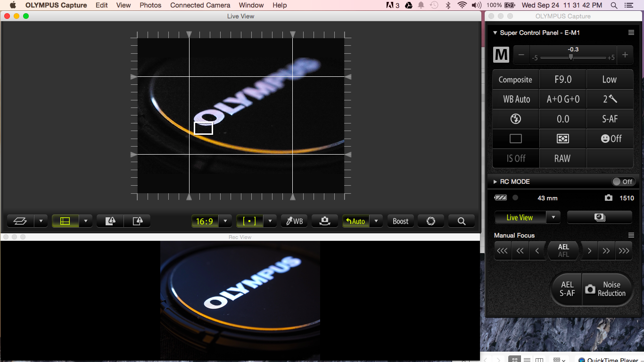The height and width of the screenshot is (362, 644).
Task: Click the interval timer shooting icon button
Action: [x=600, y=217]
